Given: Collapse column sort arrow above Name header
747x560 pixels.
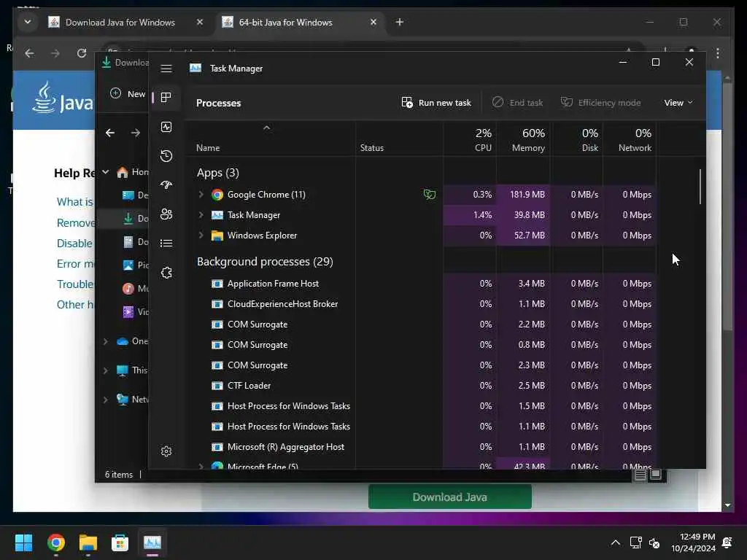Looking at the screenshot, I should 267,128.
